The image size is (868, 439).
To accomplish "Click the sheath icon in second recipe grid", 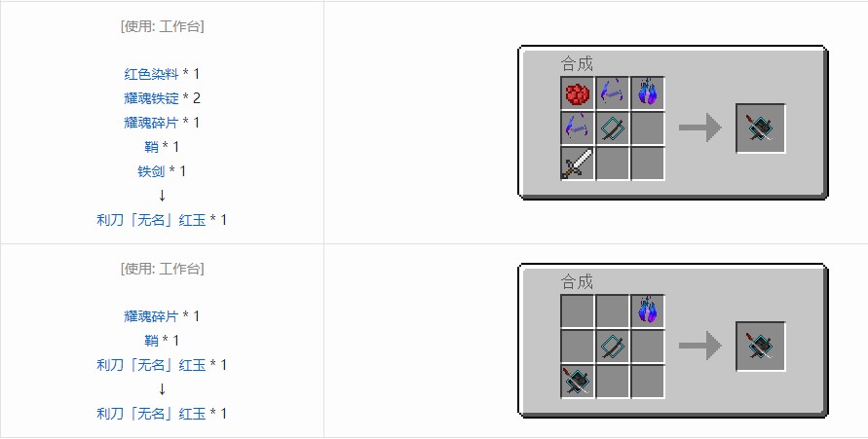I will pyautogui.click(x=612, y=347).
